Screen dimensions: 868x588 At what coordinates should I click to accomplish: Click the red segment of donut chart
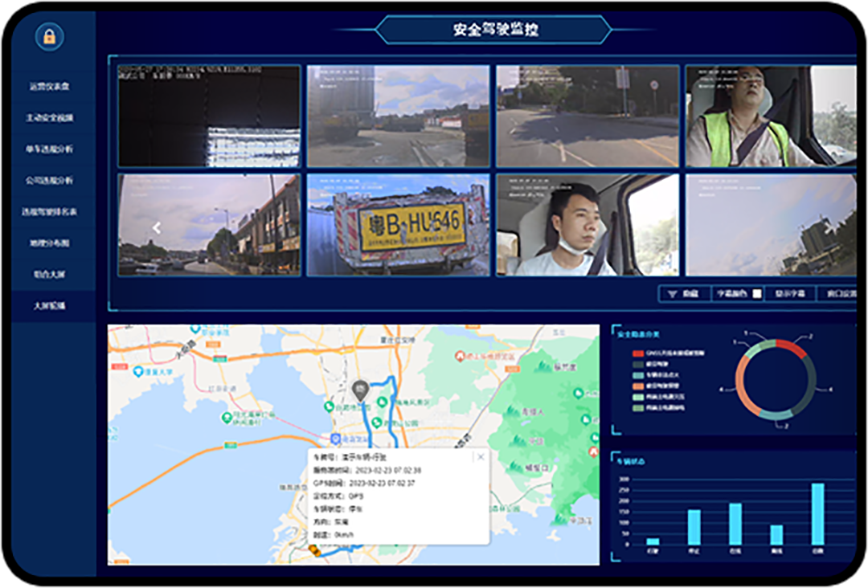(792, 348)
